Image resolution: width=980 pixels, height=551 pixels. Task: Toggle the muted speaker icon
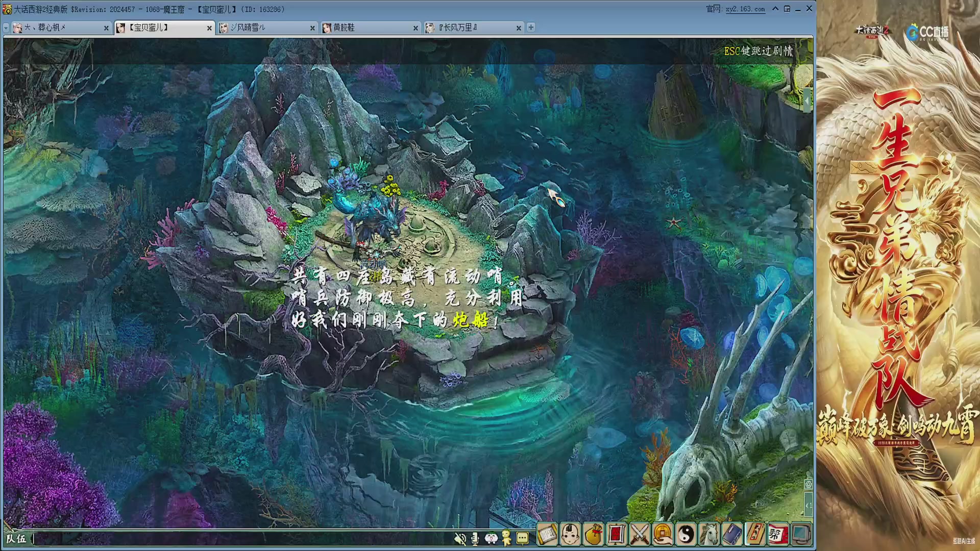click(x=460, y=538)
